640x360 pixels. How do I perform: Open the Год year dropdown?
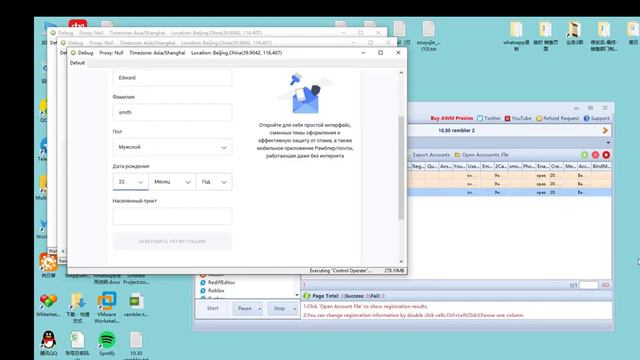pyautogui.click(x=214, y=182)
